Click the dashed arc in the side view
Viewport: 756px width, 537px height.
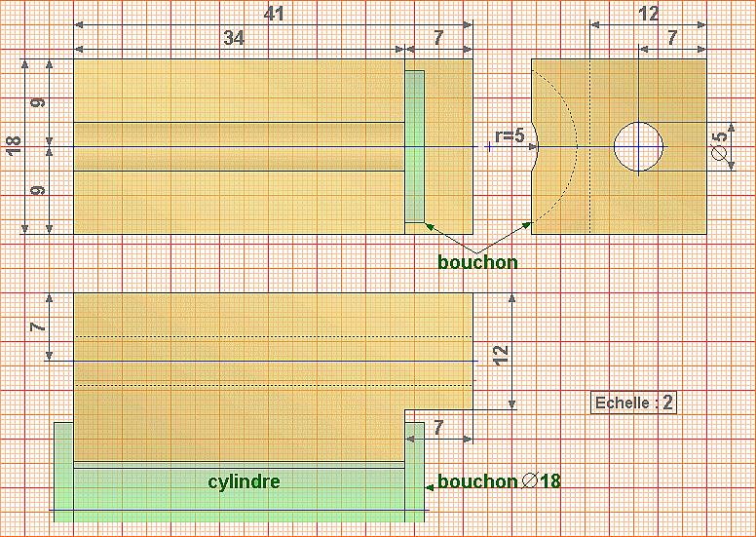pyautogui.click(x=575, y=146)
